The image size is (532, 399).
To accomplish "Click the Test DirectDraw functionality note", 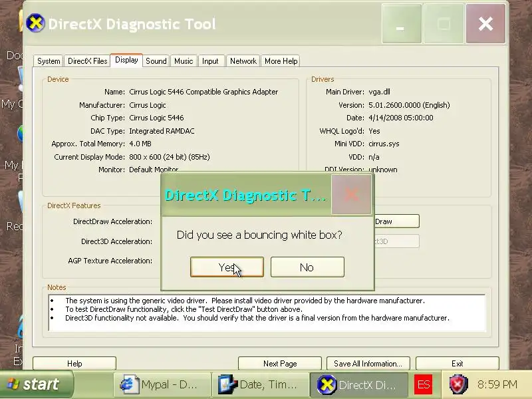I will click(184, 309).
